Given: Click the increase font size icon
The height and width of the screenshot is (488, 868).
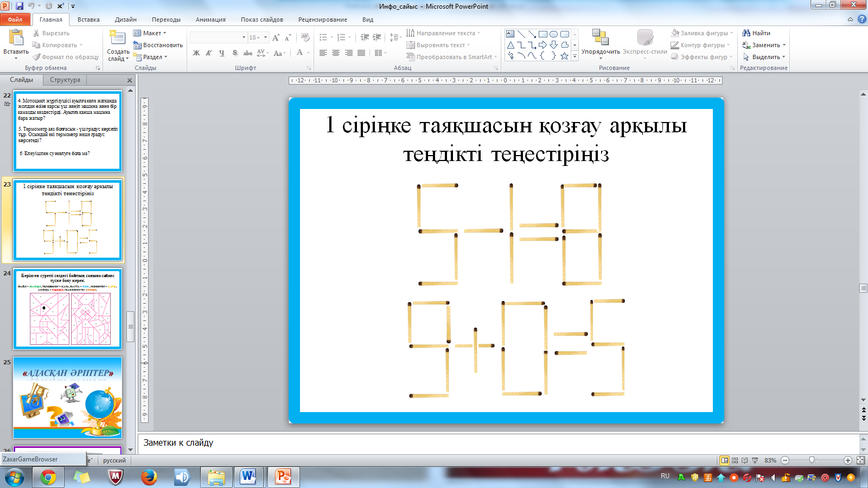Looking at the screenshot, I should [x=276, y=37].
